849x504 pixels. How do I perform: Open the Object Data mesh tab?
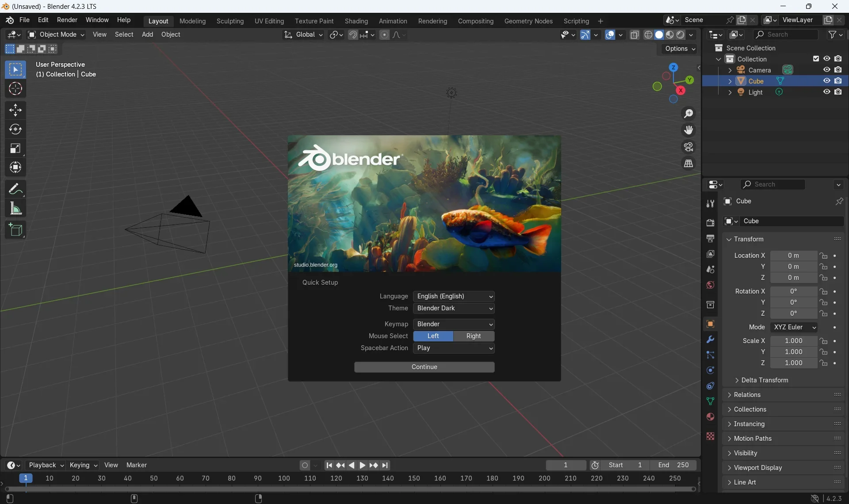[710, 401]
